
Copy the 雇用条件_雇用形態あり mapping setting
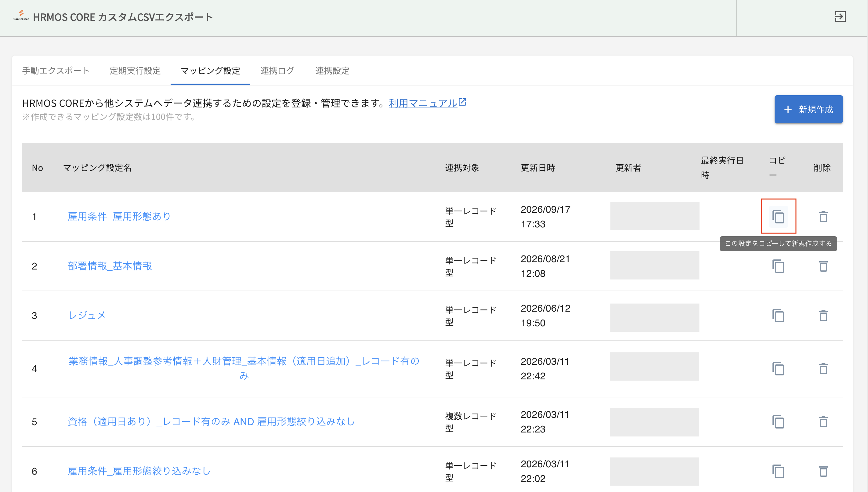point(778,217)
